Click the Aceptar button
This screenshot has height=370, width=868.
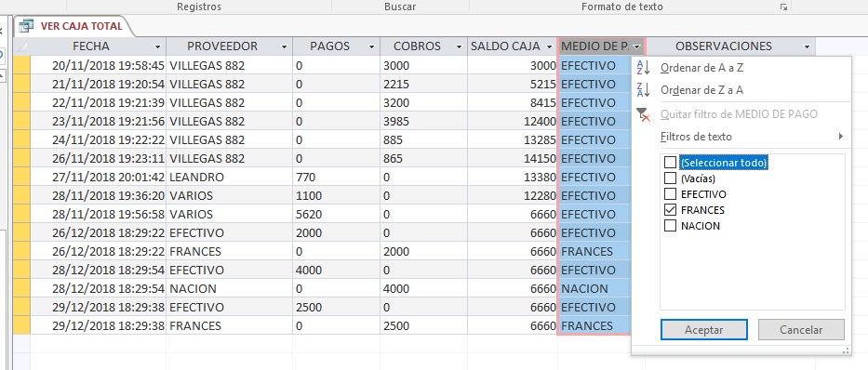pyautogui.click(x=703, y=330)
